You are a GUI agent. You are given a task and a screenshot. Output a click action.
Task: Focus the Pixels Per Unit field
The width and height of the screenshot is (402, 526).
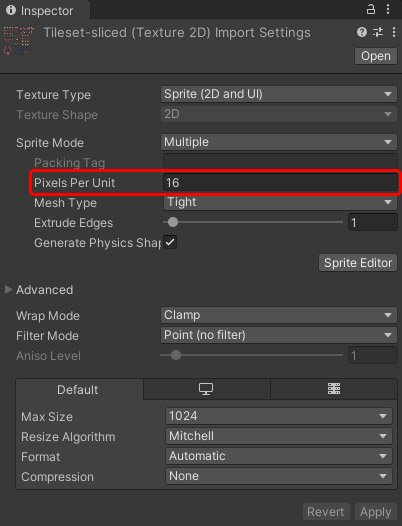tap(280, 183)
